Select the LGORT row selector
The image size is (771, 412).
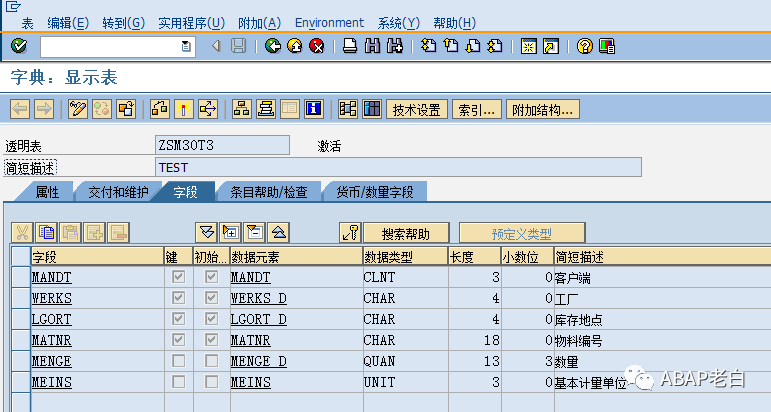(x=21, y=319)
